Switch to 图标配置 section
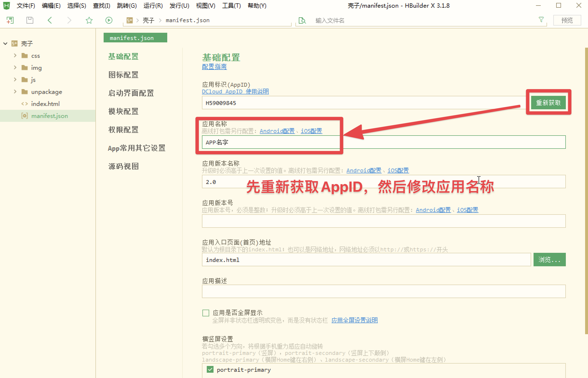Screen dimensions: 588x378 123,75
